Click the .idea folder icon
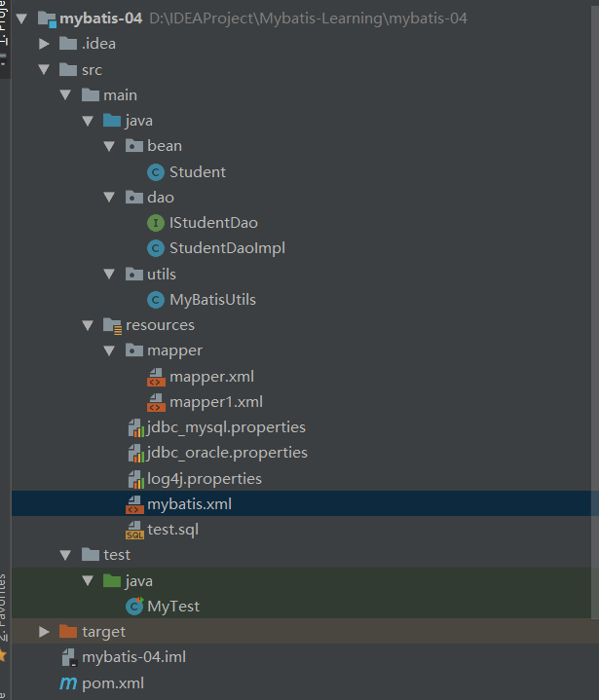The image size is (599, 700). point(68,44)
